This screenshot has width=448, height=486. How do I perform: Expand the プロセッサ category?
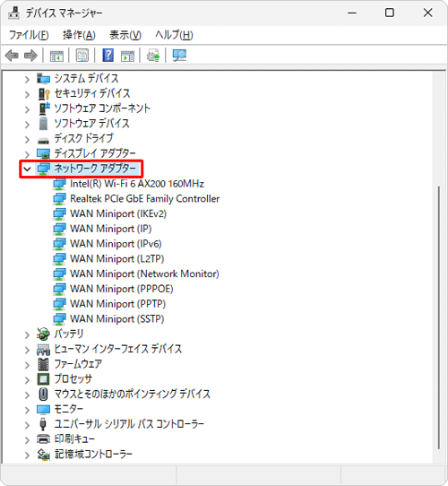(27, 380)
